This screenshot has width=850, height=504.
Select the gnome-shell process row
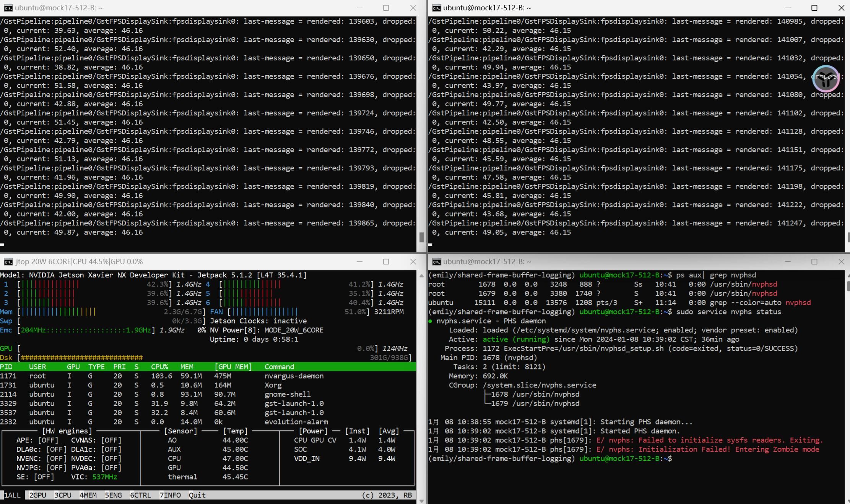pos(208,394)
